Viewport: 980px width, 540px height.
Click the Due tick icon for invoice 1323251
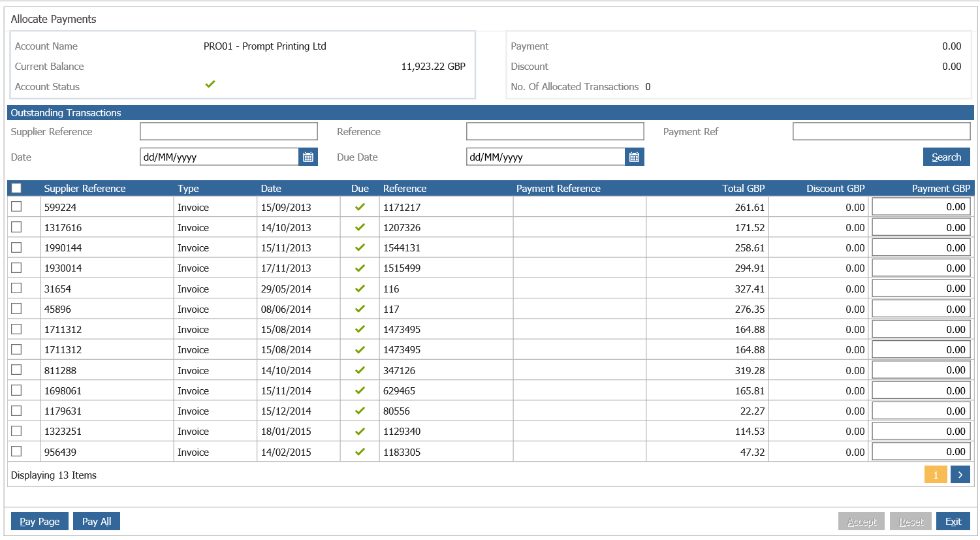[360, 431]
